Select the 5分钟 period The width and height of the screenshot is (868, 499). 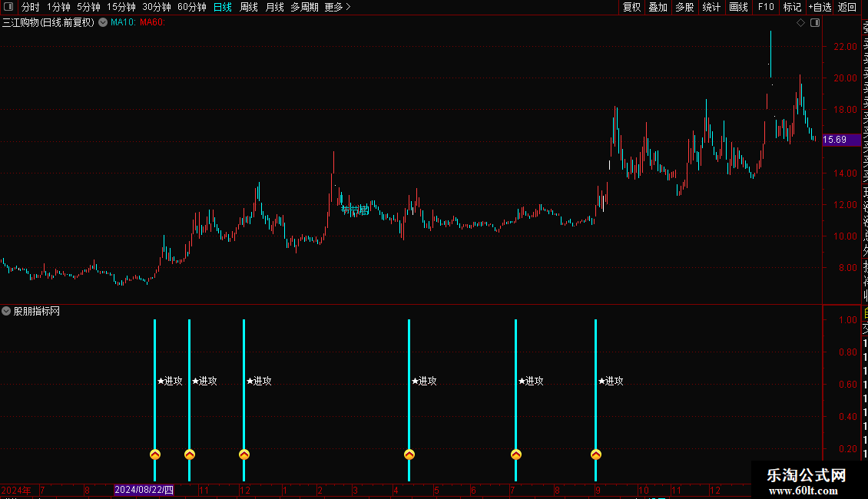coord(88,7)
